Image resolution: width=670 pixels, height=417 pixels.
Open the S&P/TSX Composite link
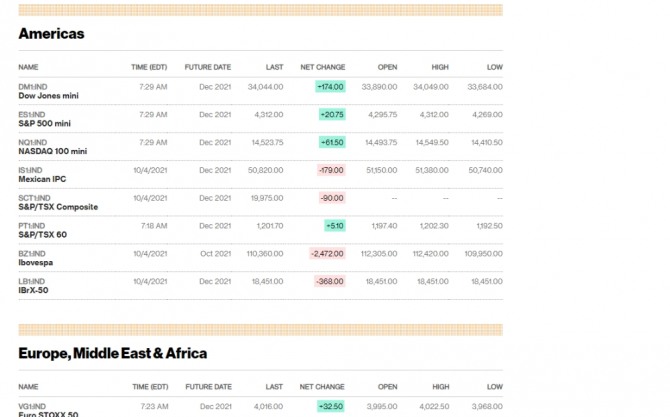[58, 207]
